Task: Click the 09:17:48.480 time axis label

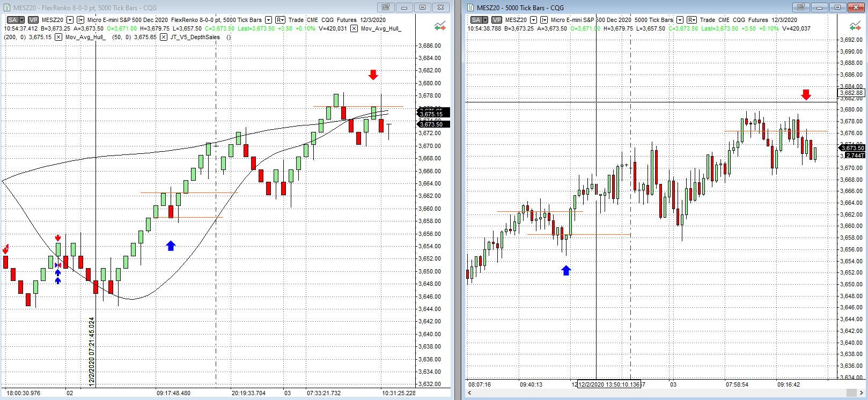Action: tap(173, 393)
